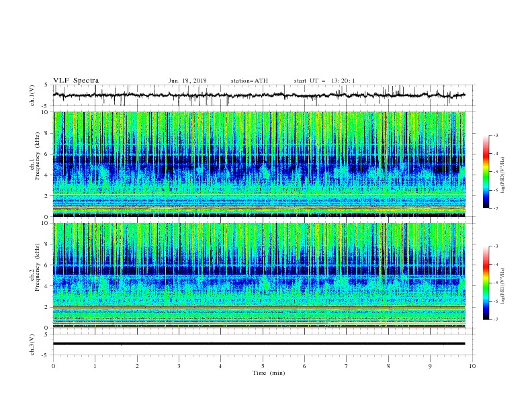Click the "station=ATH" header label

click(249, 81)
